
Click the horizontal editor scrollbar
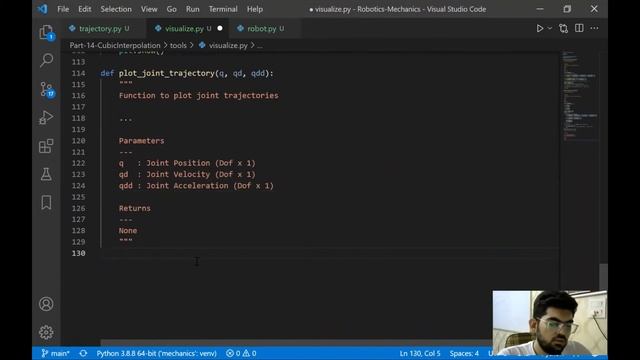point(296,343)
